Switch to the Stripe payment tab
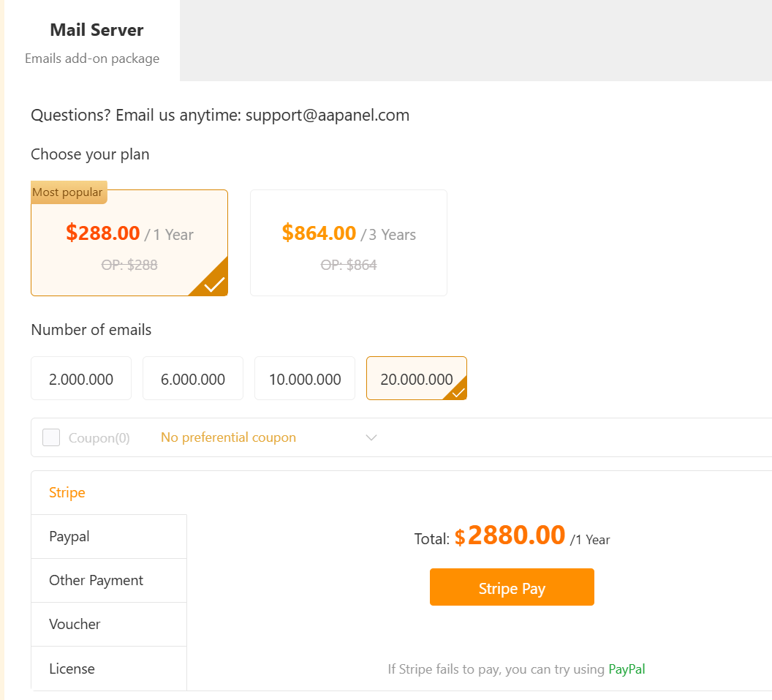772x700 pixels. pyautogui.click(x=67, y=492)
